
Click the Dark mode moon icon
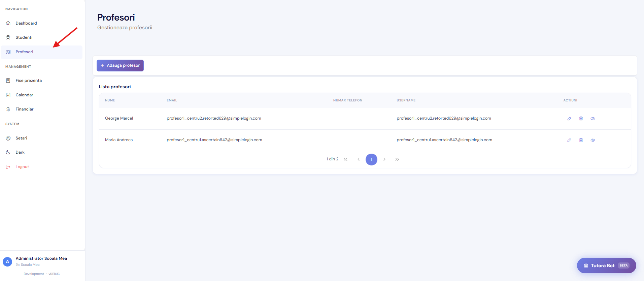click(x=8, y=152)
